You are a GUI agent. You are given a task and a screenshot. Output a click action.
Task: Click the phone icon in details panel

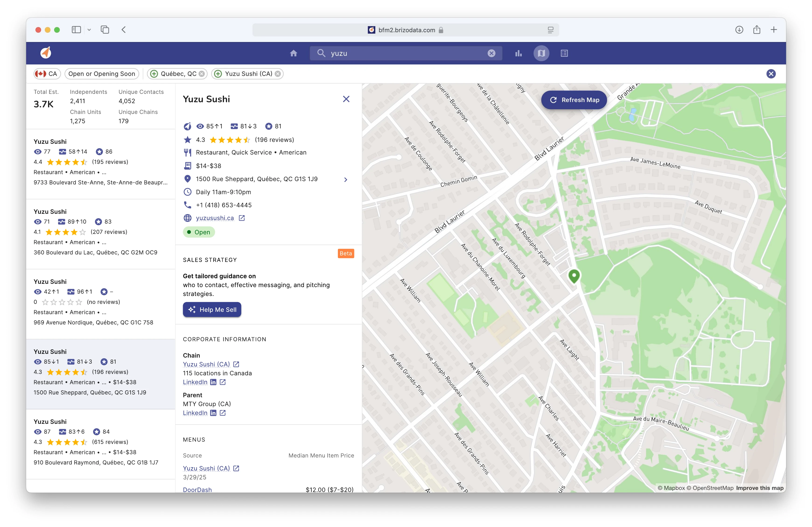coord(187,205)
